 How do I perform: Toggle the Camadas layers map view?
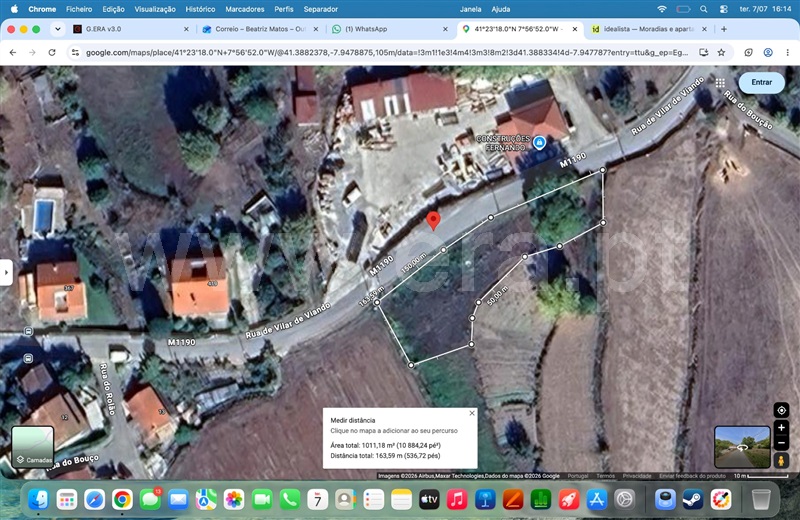(x=33, y=447)
